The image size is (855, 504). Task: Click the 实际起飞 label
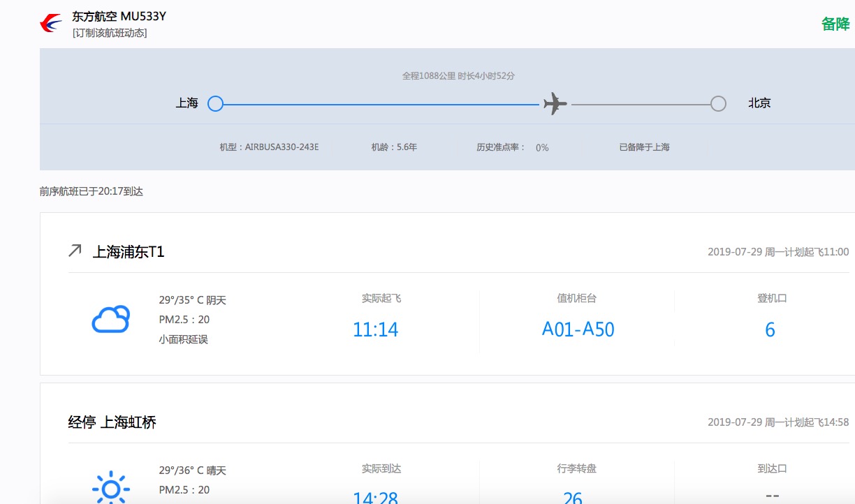click(x=381, y=299)
